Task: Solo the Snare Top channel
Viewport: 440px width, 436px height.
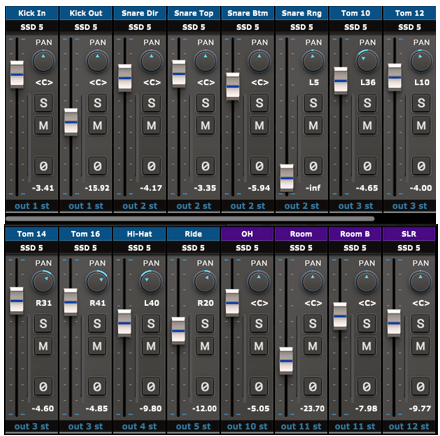Action: tap(205, 103)
